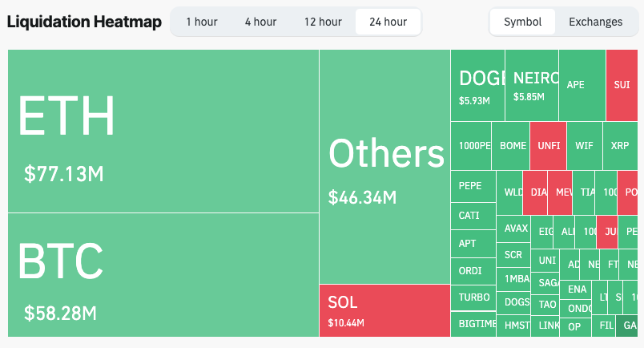Select the TIA tile
The image size is (644, 348).
584,192
